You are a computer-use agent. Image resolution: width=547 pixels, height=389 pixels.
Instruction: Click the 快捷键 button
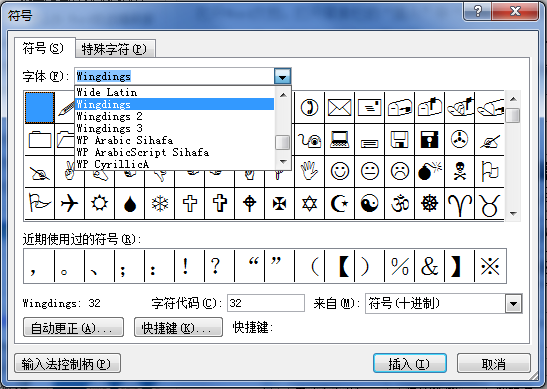coord(178,327)
